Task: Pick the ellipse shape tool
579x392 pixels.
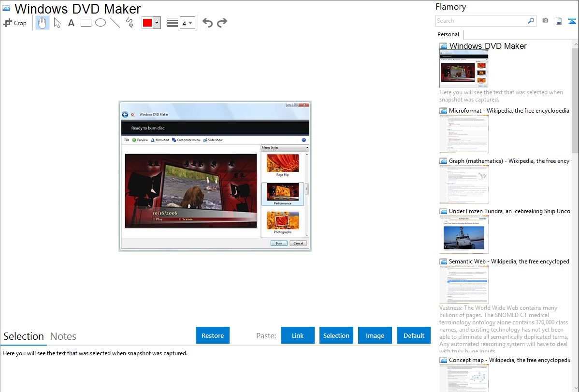Action: [x=101, y=23]
